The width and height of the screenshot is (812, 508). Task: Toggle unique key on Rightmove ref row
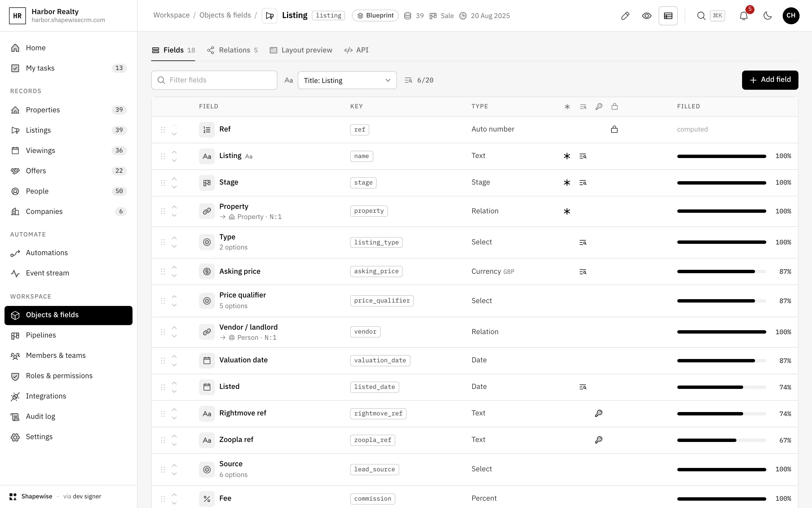599,413
